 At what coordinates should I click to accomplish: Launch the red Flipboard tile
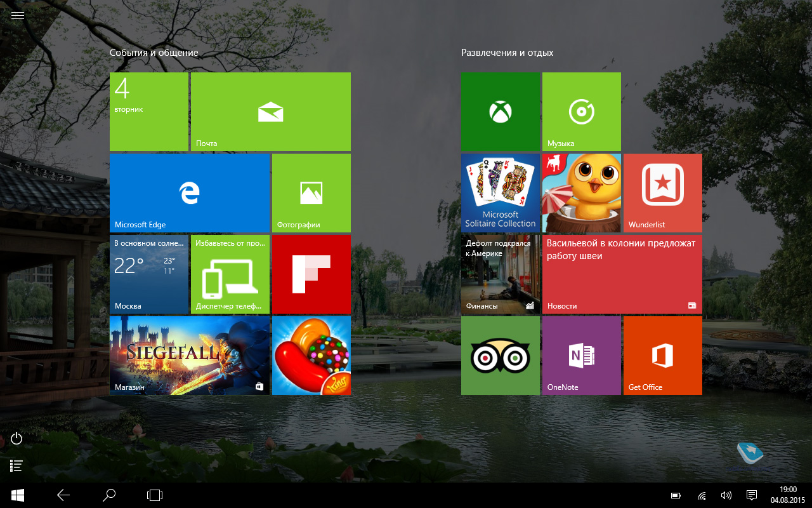311,274
